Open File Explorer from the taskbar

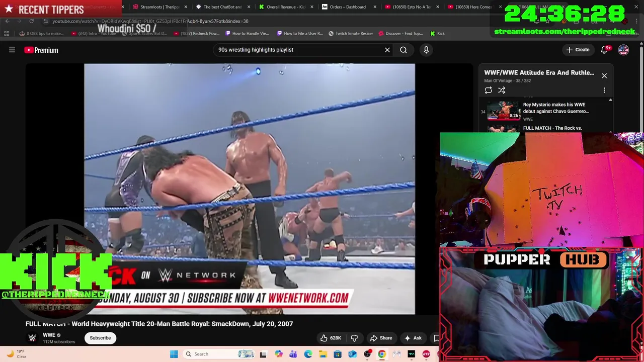click(323, 354)
